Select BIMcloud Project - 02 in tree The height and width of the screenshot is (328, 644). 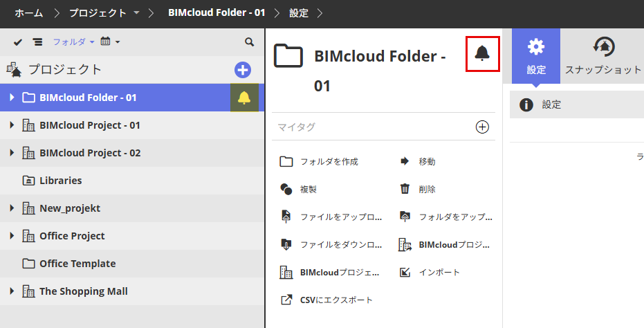click(90, 153)
